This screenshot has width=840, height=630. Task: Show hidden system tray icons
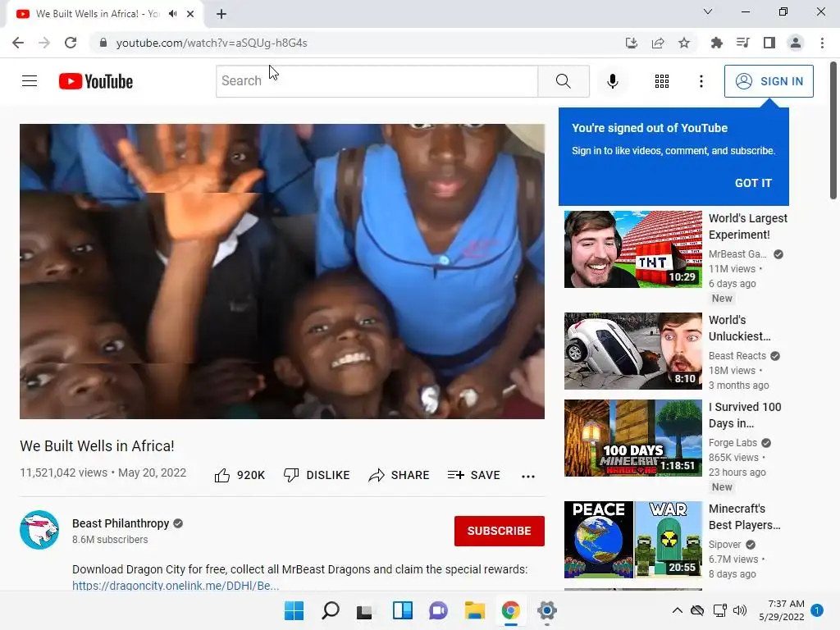pyautogui.click(x=677, y=610)
